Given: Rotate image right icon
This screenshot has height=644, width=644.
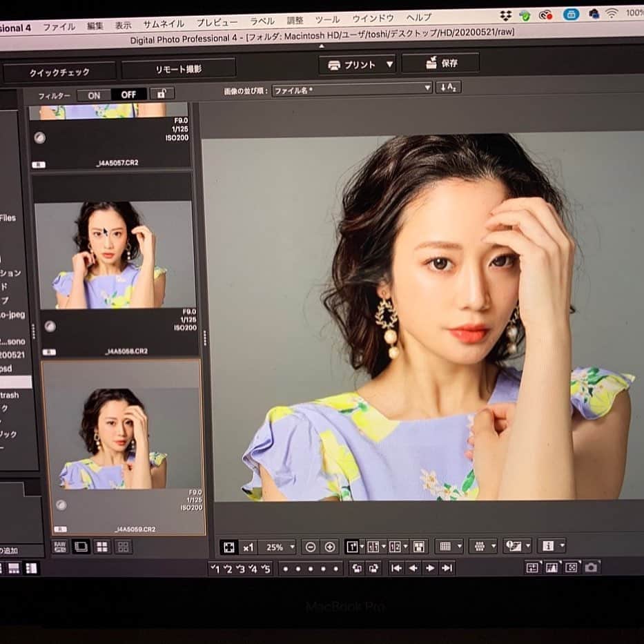Looking at the screenshot, I should [x=373, y=569].
